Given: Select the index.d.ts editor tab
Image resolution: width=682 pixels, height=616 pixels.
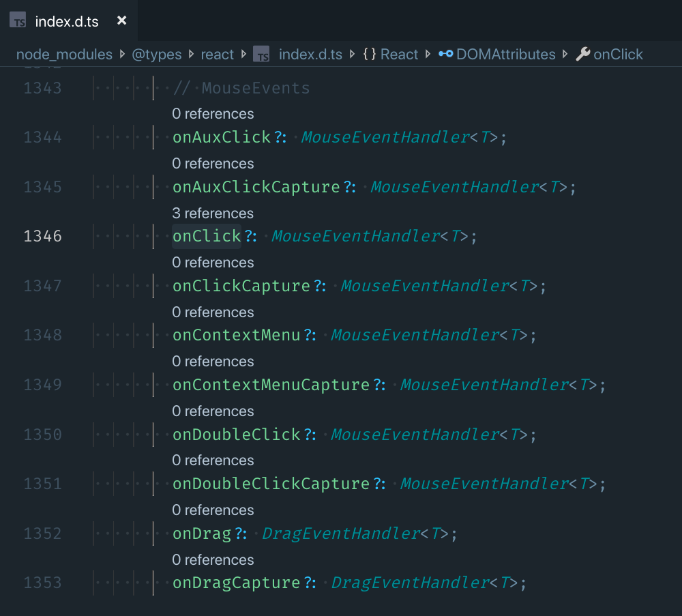Looking at the screenshot, I should (69, 21).
